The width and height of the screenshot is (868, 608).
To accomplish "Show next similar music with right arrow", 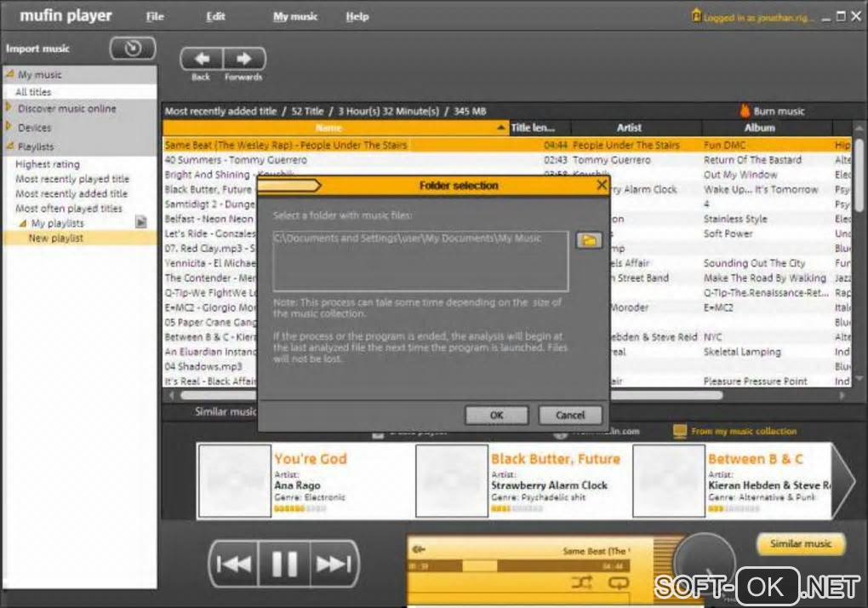I will (843, 480).
